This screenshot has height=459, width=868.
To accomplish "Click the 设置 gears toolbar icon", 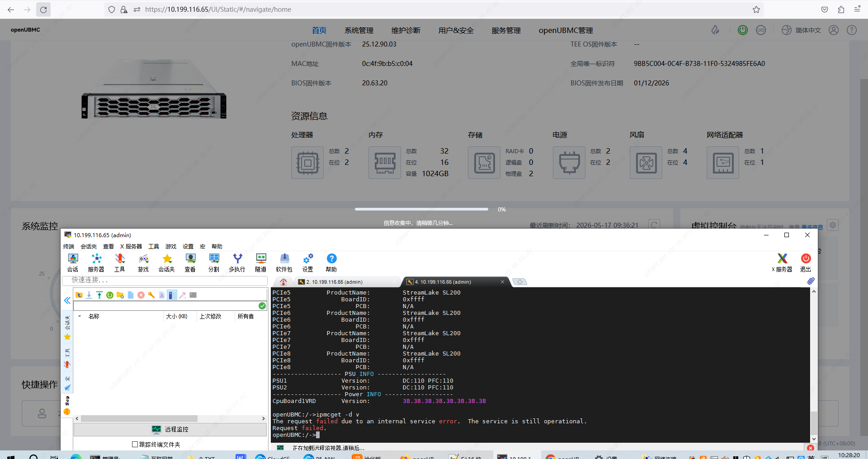I will pyautogui.click(x=308, y=262).
